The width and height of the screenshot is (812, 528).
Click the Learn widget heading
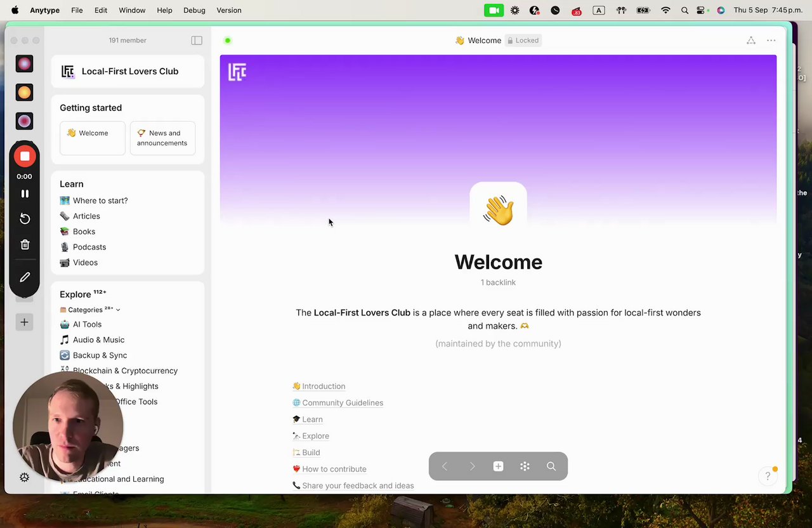point(72,184)
